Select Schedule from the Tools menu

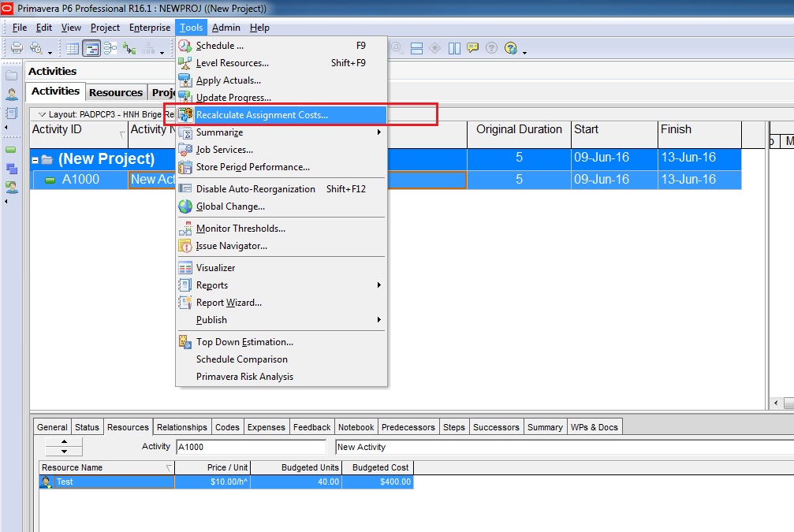219,46
